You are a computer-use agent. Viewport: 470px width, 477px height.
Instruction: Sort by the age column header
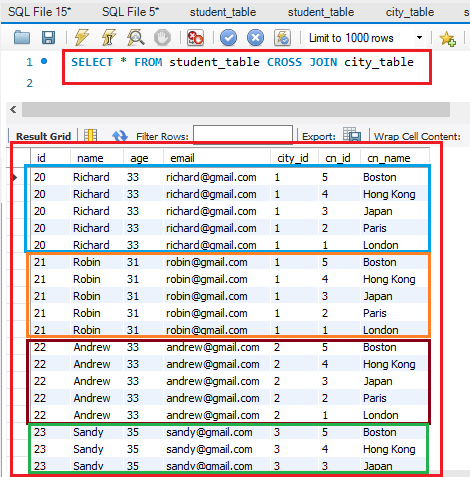(x=143, y=158)
